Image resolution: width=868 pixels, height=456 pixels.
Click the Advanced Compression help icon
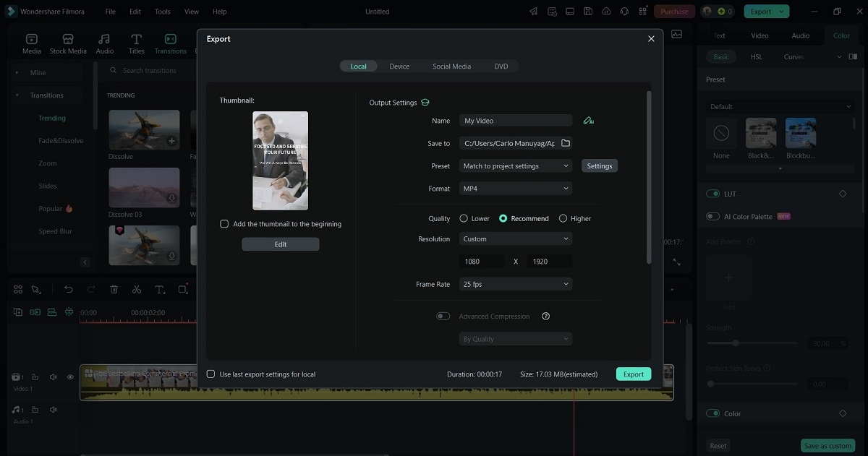(x=546, y=317)
